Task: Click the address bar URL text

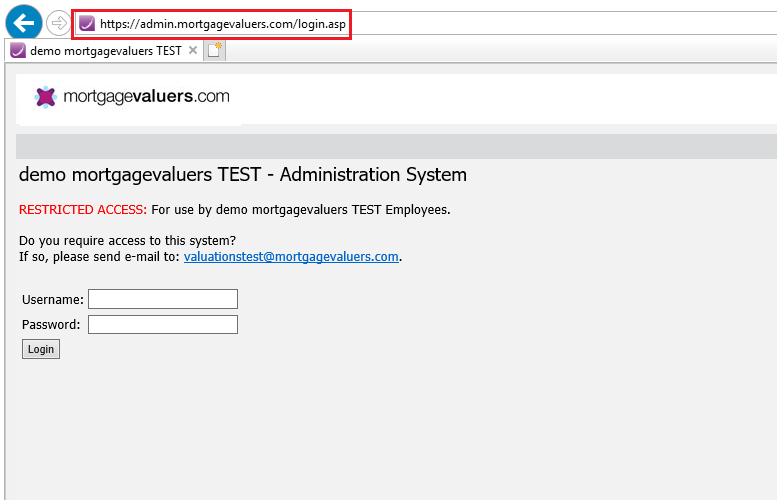Action: pyautogui.click(x=222, y=24)
